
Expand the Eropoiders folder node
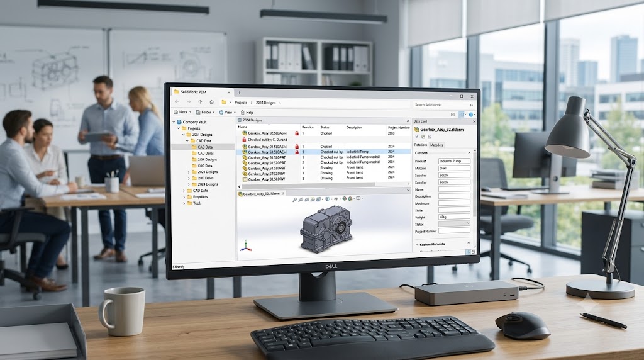pos(184,197)
